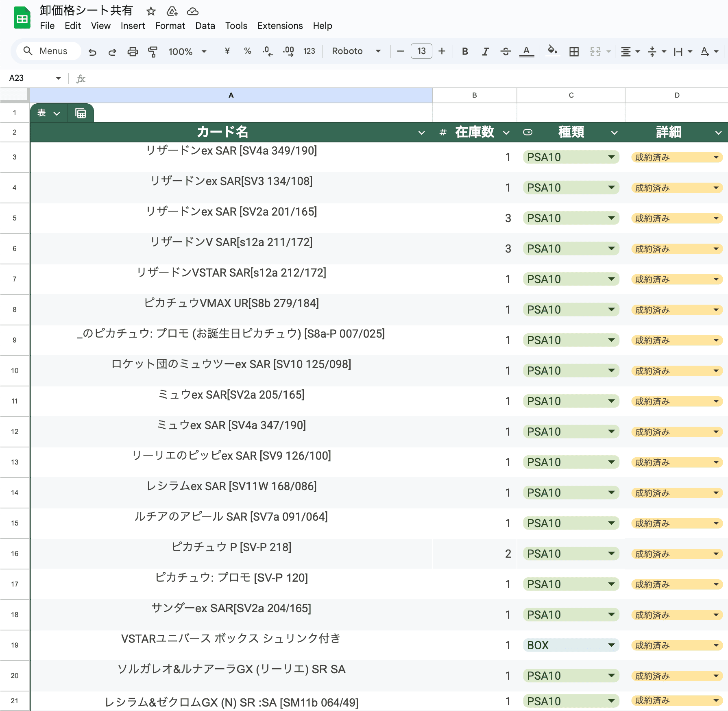Toggle italic text formatting
Image resolution: width=728 pixels, height=711 pixels.
(x=485, y=52)
